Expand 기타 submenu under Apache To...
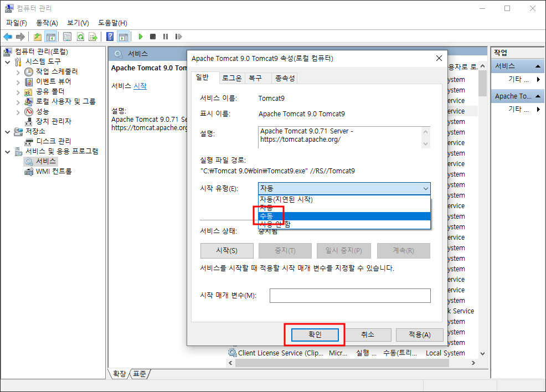The width and height of the screenshot is (546, 392). [538, 109]
